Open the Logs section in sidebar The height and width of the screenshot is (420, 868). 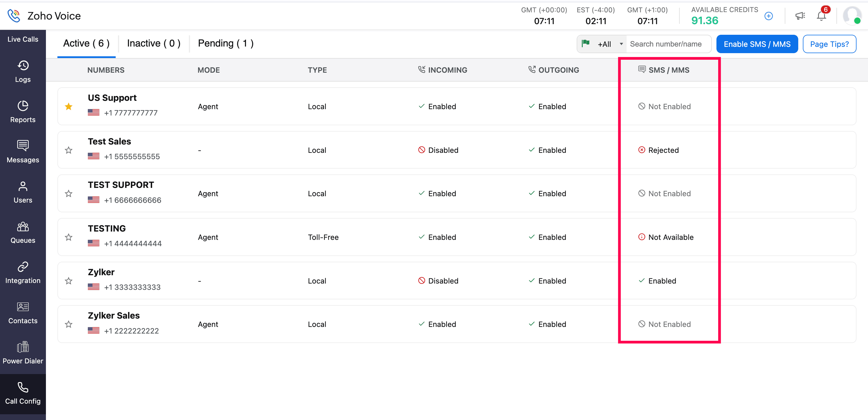[23, 71]
